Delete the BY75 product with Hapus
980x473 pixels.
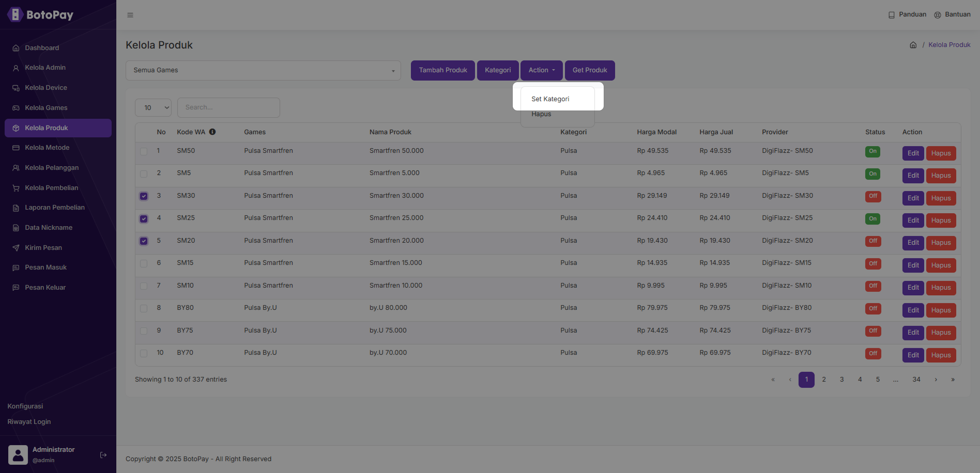(941, 333)
